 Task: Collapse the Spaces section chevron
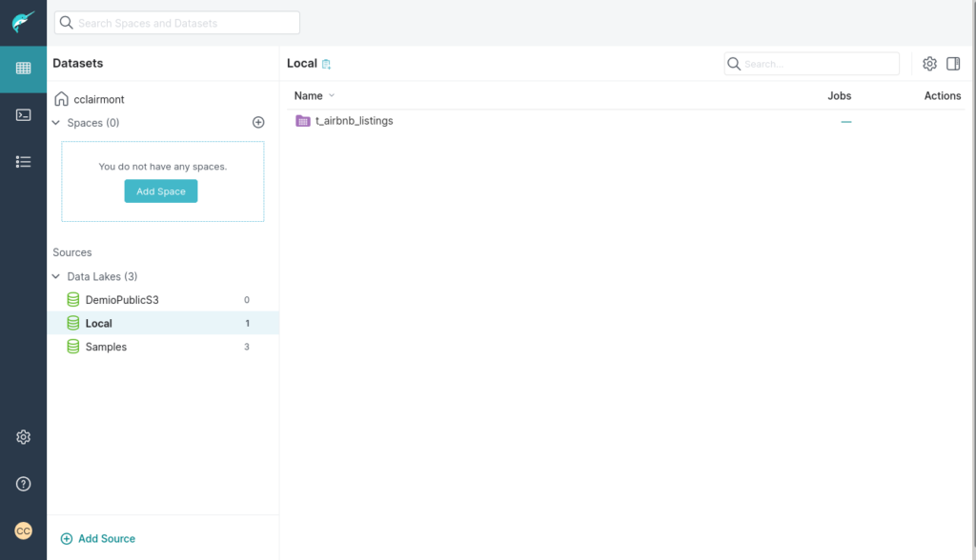click(x=57, y=123)
